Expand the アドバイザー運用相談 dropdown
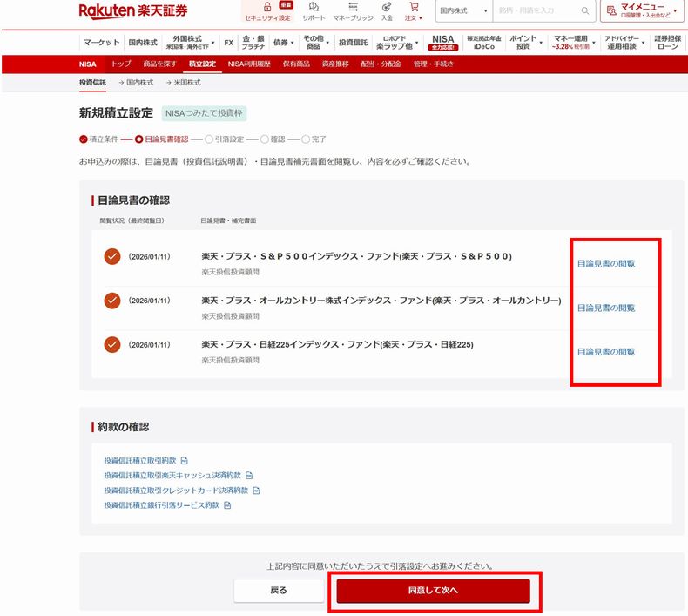Image resolution: width=688 pixels, height=616 pixels. tap(644, 43)
